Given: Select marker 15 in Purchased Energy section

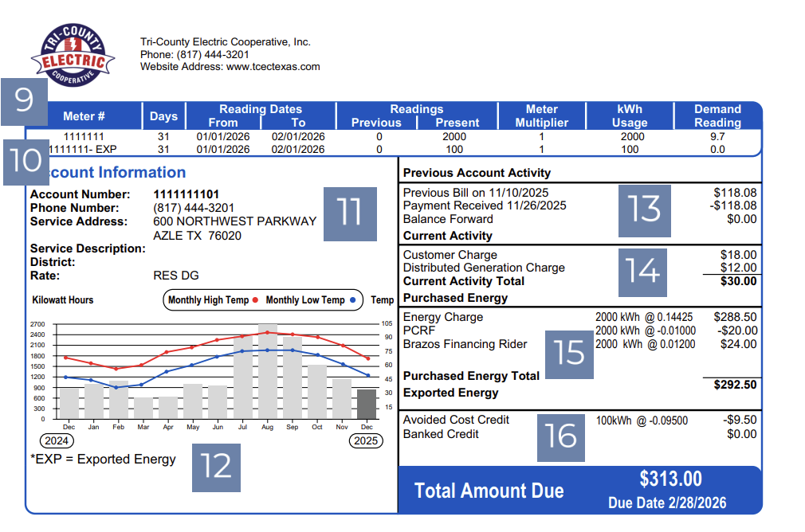Looking at the screenshot, I should [568, 353].
